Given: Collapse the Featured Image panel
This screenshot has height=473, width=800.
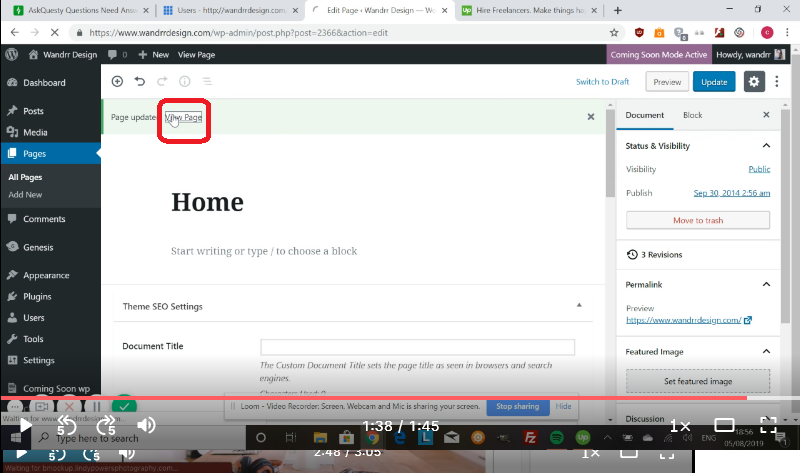Looking at the screenshot, I should pos(766,351).
